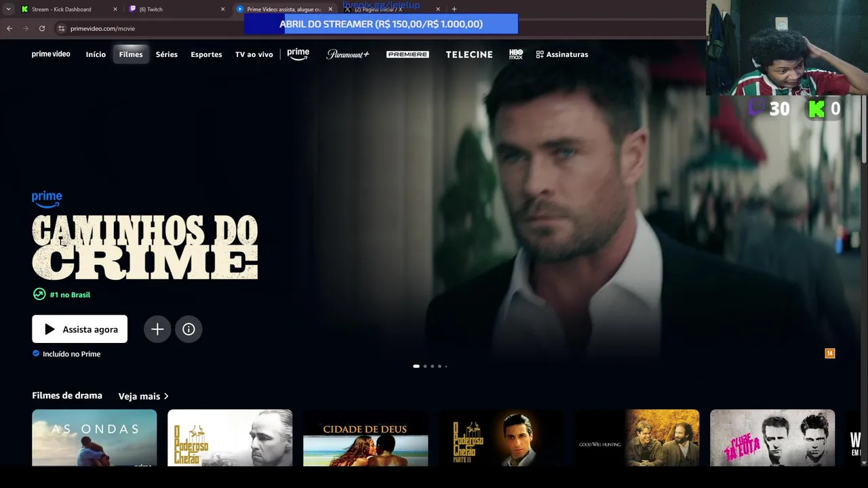Open the Séries menu item
The image size is (868, 488).
tap(167, 54)
